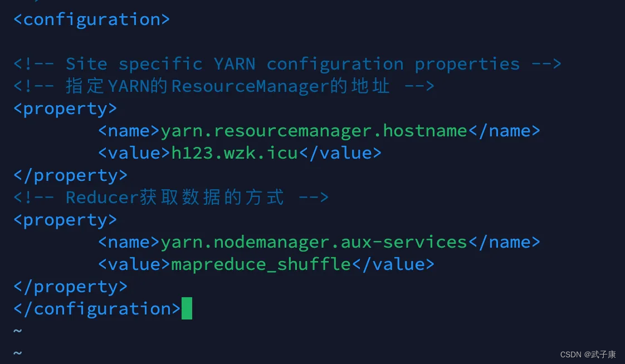Click the Reducer获取数据的方式 comment line
Image resolution: width=625 pixels, height=364 pixels.
171,198
